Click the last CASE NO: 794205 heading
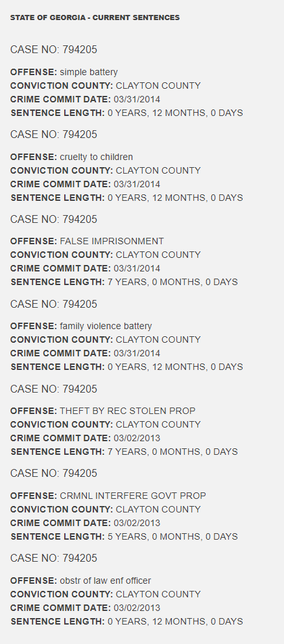 coord(54,558)
